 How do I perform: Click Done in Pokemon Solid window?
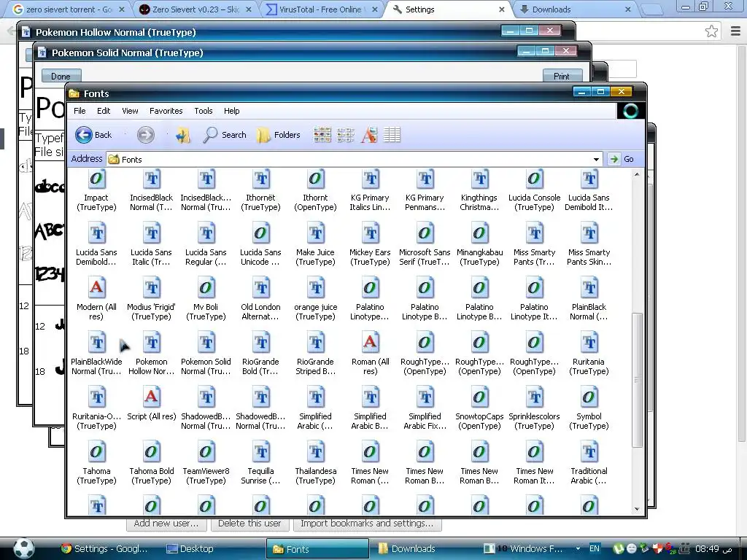(61, 76)
